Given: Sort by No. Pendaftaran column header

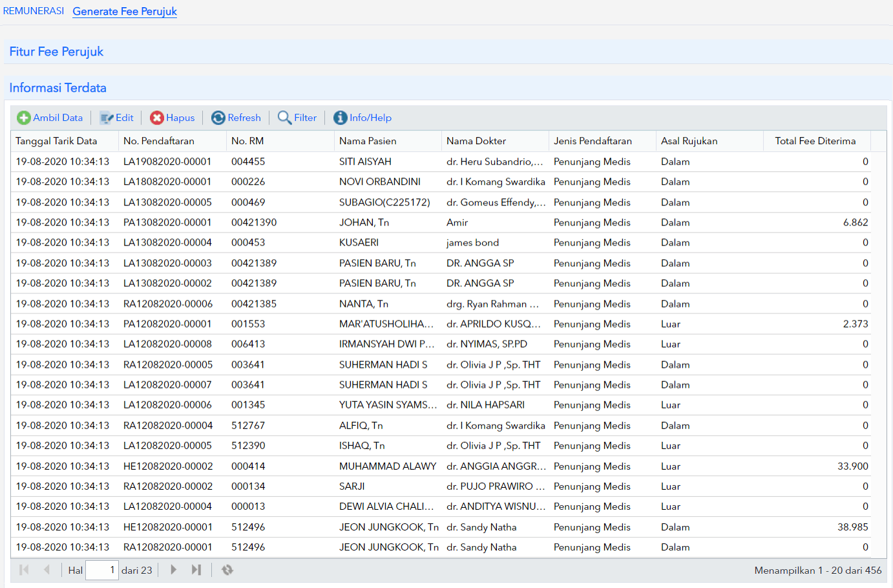Looking at the screenshot, I should click(173, 141).
